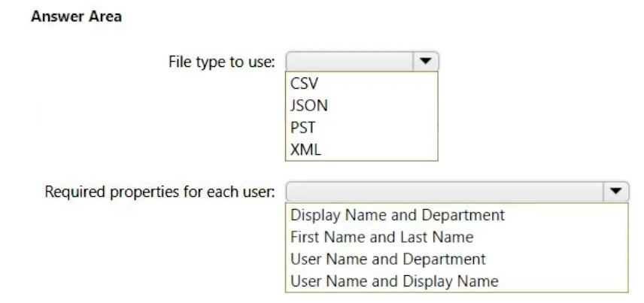Screen dimensions: 644x303
Task: Open the File type dropdown arrow
Action: coord(426,61)
